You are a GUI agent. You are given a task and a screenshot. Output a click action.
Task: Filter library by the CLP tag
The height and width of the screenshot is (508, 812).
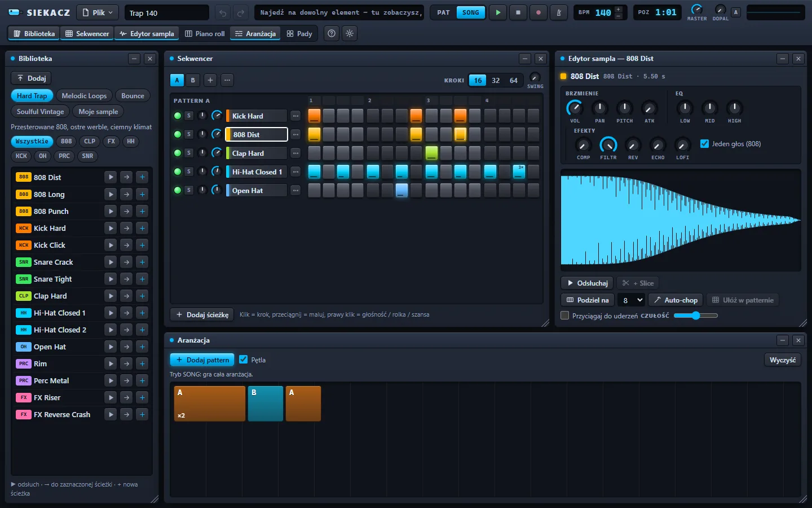(x=90, y=141)
